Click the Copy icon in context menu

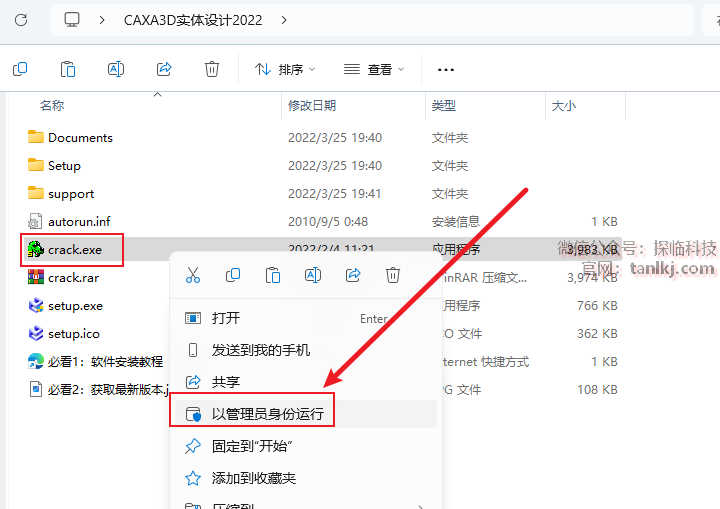click(233, 275)
